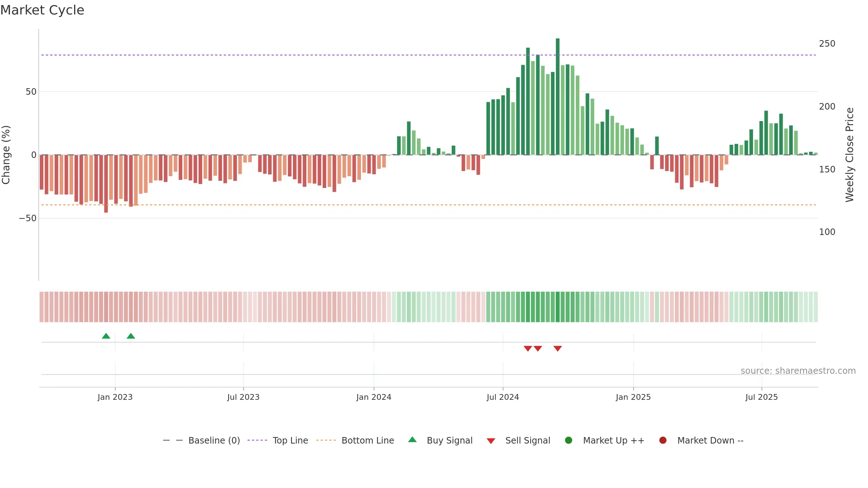
Task: Click the 250 tick on the price axis
Action: (827, 44)
